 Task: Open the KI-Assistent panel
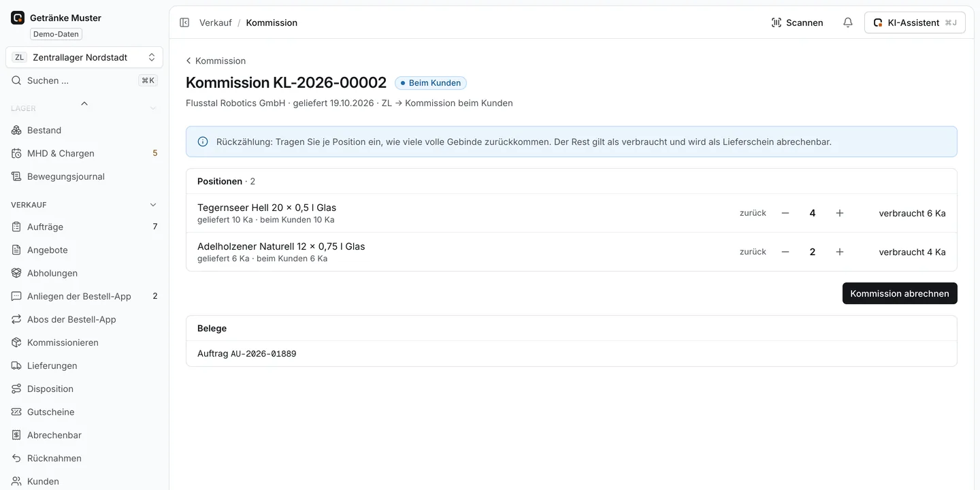coord(915,22)
